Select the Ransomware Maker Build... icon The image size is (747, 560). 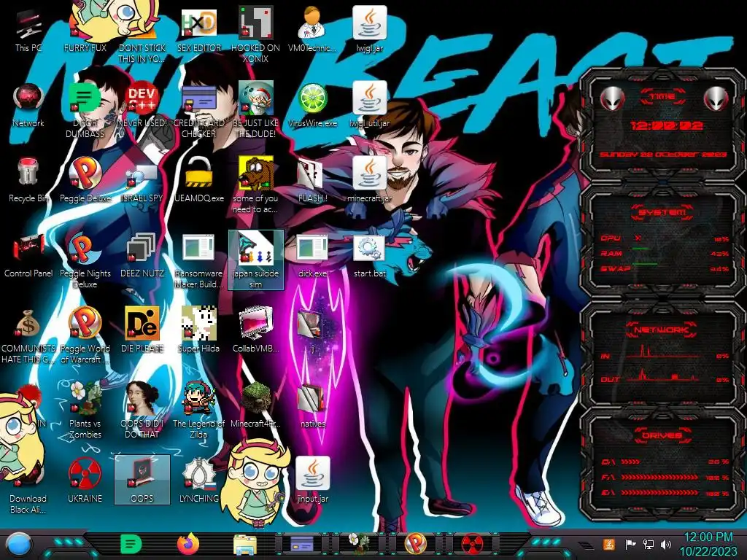click(x=198, y=260)
